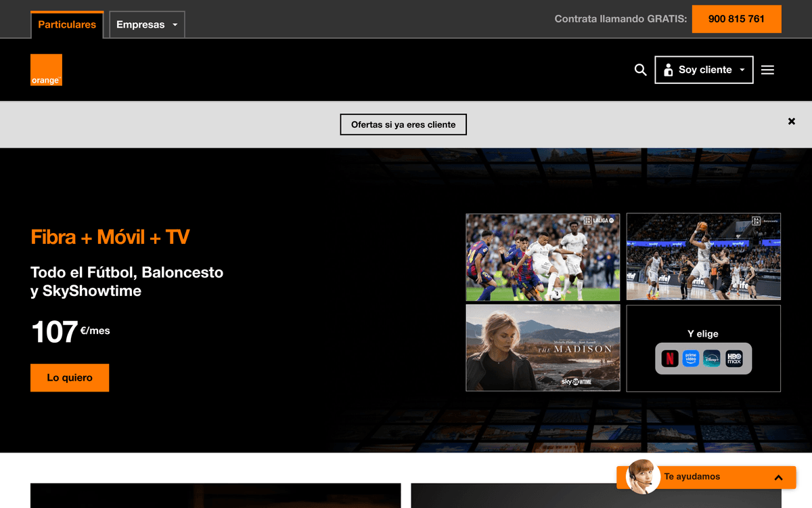Click the Netflix icon
The image size is (812, 508).
point(669,358)
